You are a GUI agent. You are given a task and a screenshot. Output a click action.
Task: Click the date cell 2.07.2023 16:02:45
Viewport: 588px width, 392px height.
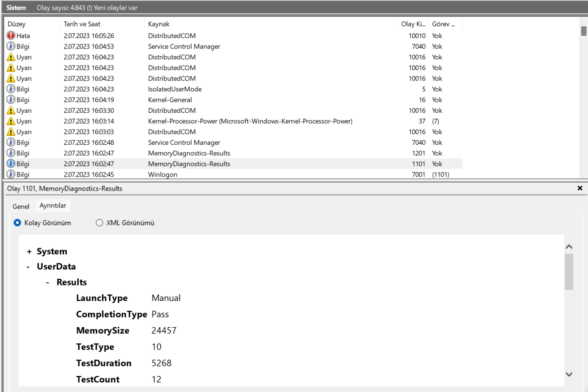(x=89, y=174)
